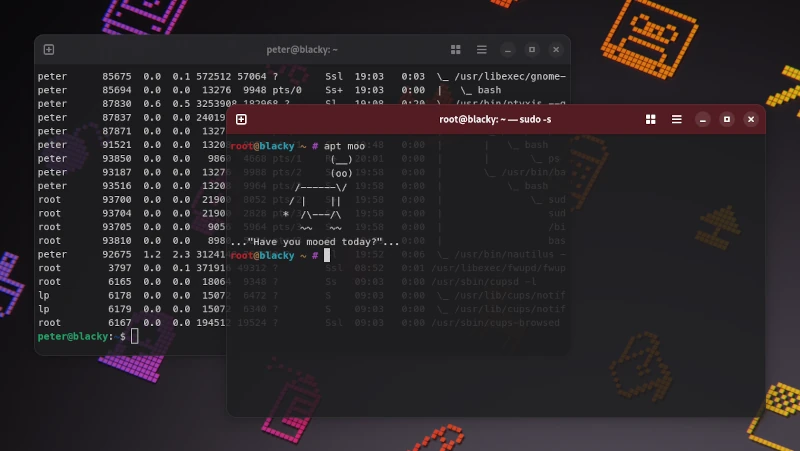This screenshot has width=800, height=451.
Task: Click PID 93705 owned by root
Action: coord(116,227)
